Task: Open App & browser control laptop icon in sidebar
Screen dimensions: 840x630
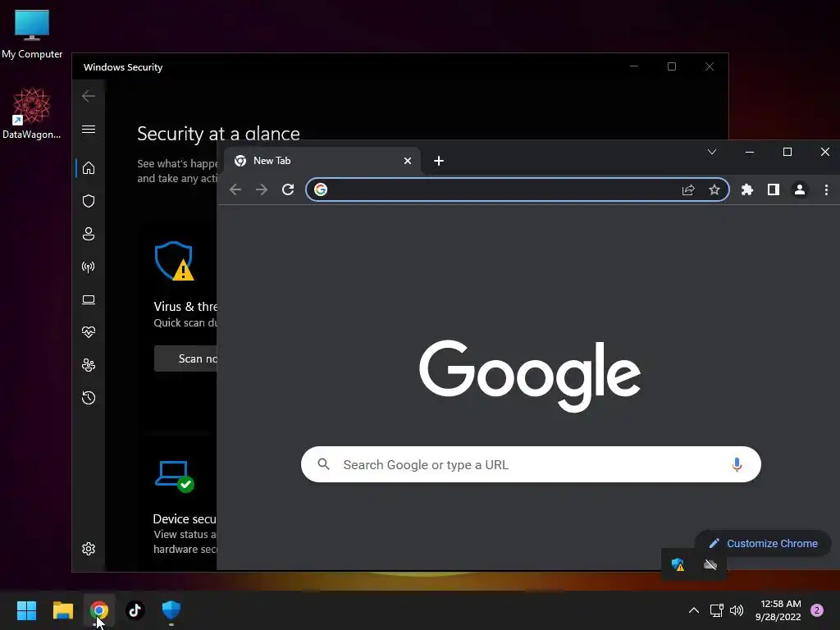Action: (x=89, y=299)
